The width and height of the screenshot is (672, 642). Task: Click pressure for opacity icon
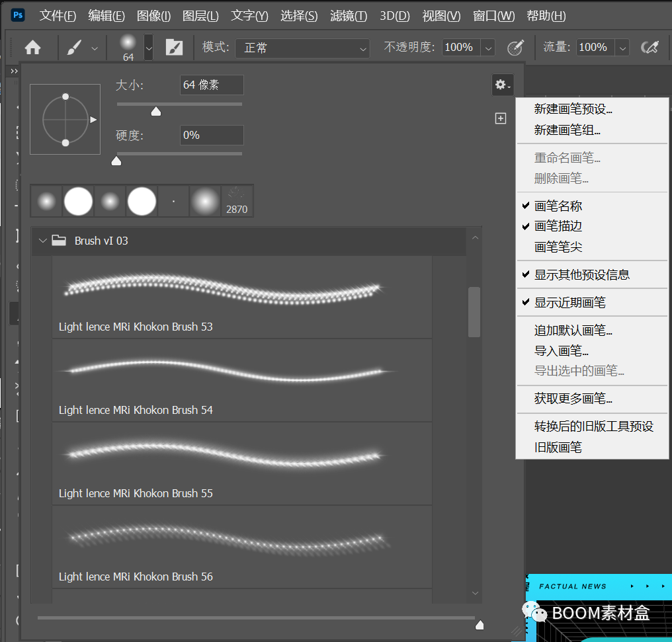(515, 48)
